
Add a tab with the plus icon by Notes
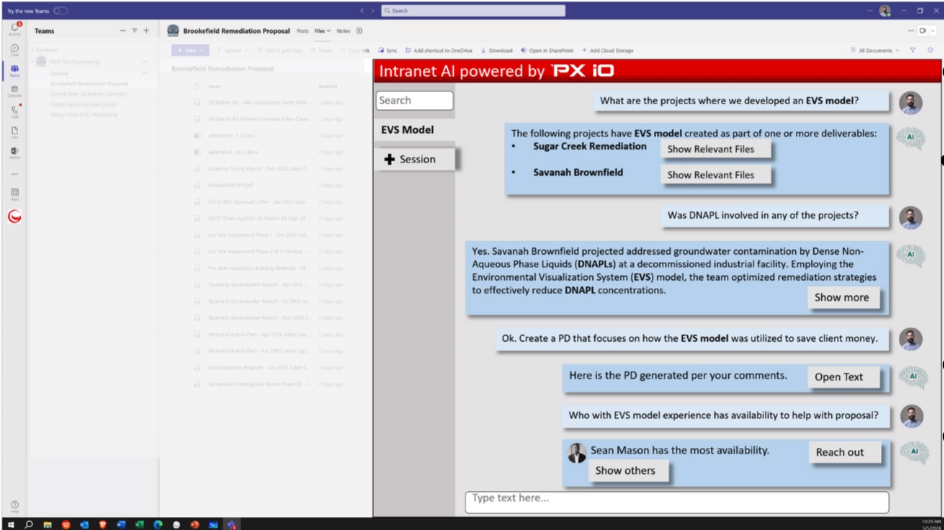tap(359, 31)
